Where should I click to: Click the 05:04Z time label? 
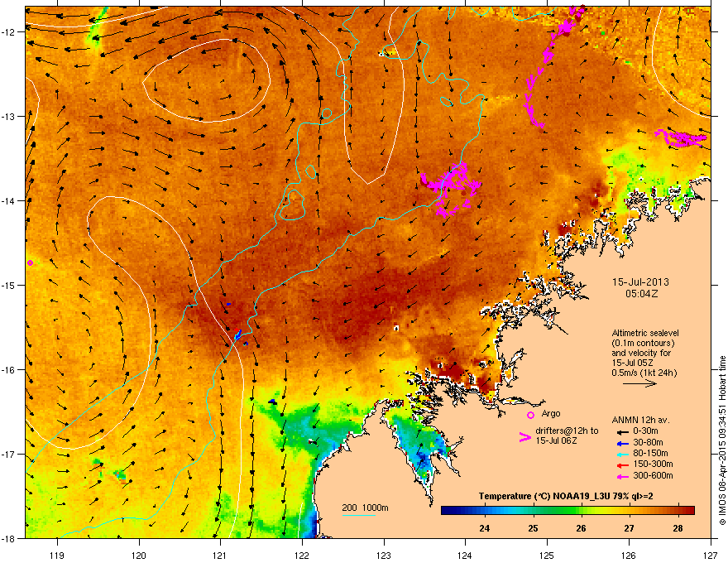pyautogui.click(x=641, y=294)
